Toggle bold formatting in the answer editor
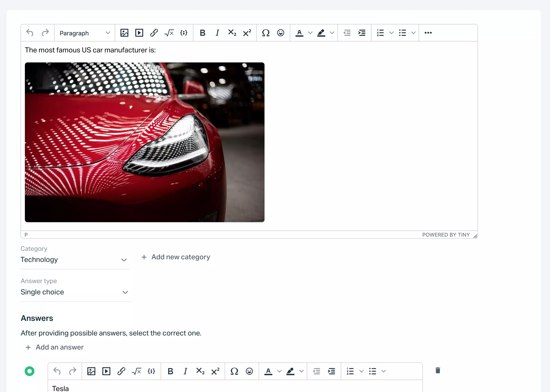This screenshot has width=550, height=392. point(170,371)
